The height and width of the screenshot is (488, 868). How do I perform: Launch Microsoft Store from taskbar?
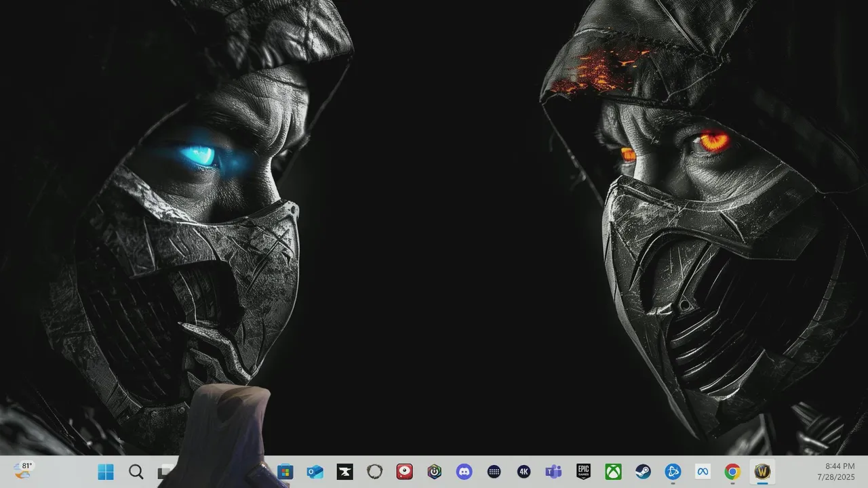point(285,472)
